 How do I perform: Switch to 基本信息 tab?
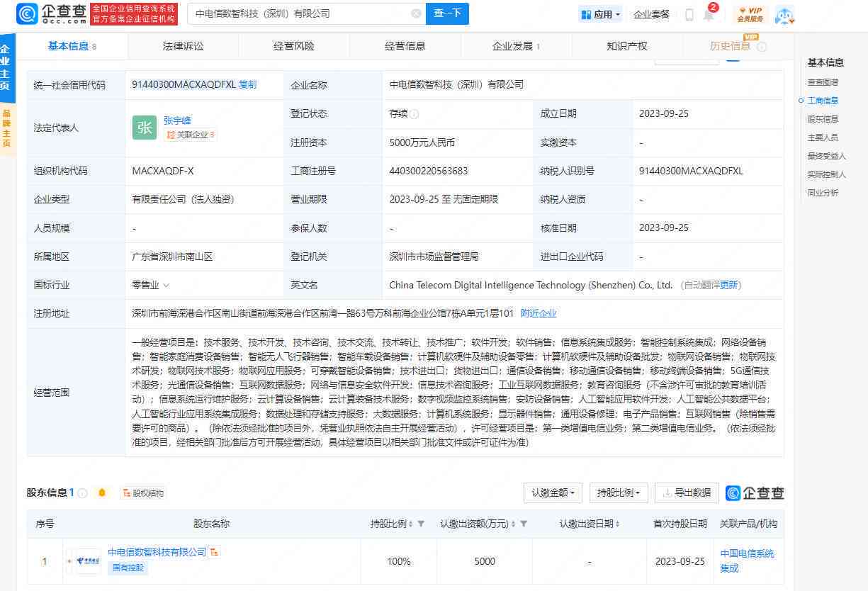click(72, 46)
